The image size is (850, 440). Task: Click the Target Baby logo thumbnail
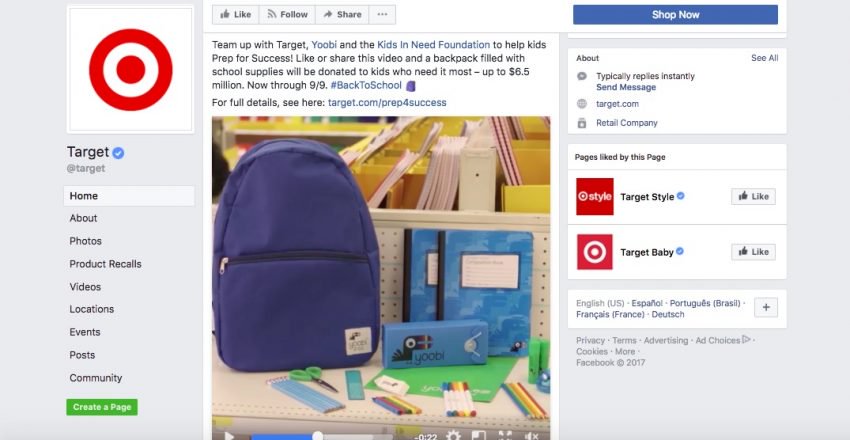click(595, 252)
